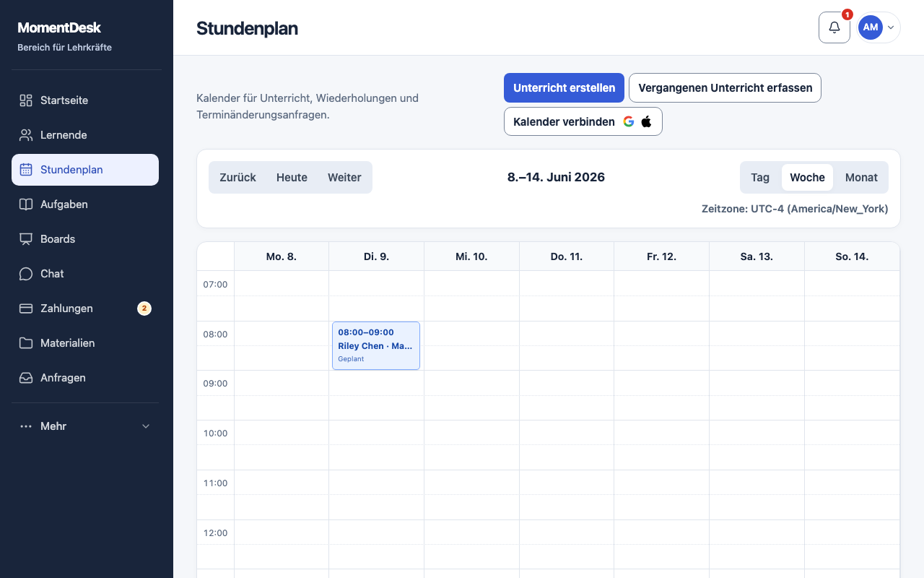The image size is (924, 578).
Task: Open Chat in the sidebar
Action: point(85,274)
